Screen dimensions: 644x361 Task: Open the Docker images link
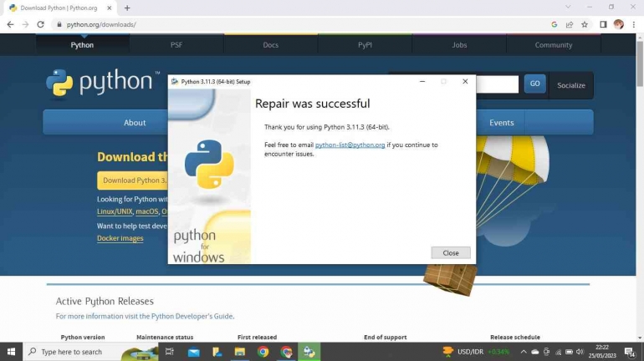pyautogui.click(x=120, y=238)
